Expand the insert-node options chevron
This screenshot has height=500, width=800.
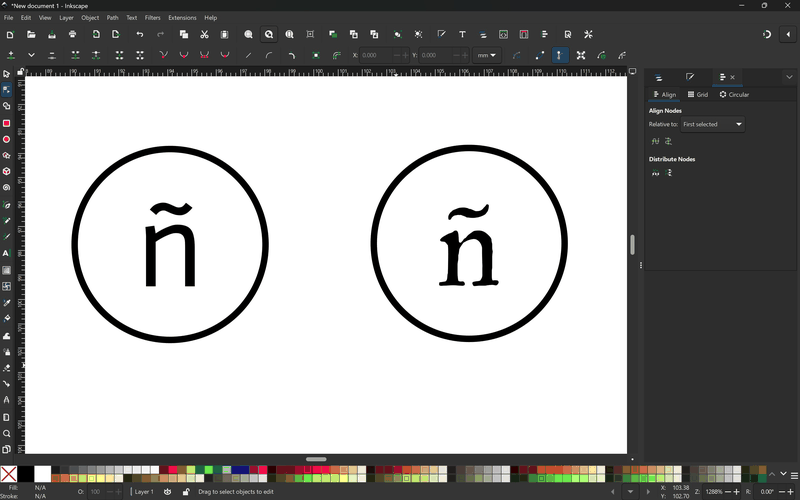(31, 55)
